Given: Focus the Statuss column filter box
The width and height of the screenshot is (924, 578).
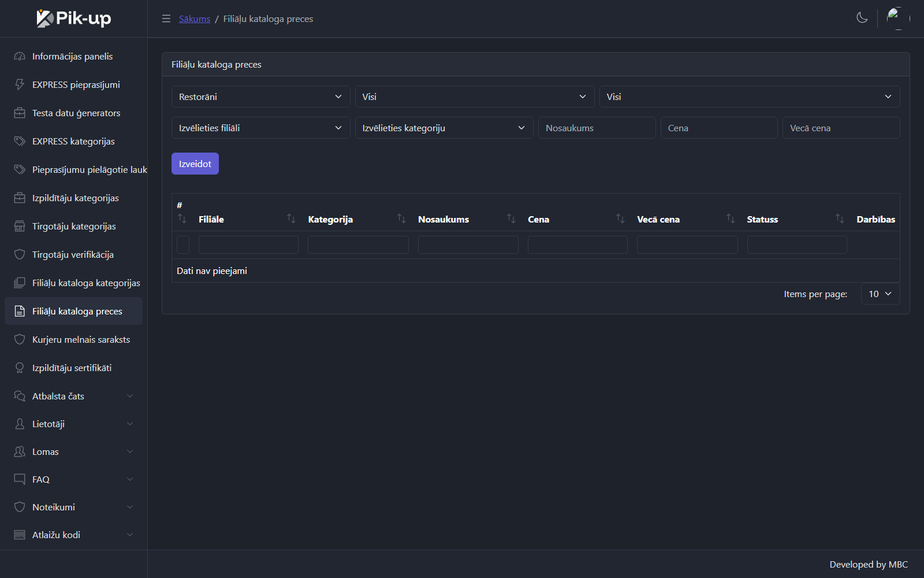Looking at the screenshot, I should coord(797,244).
